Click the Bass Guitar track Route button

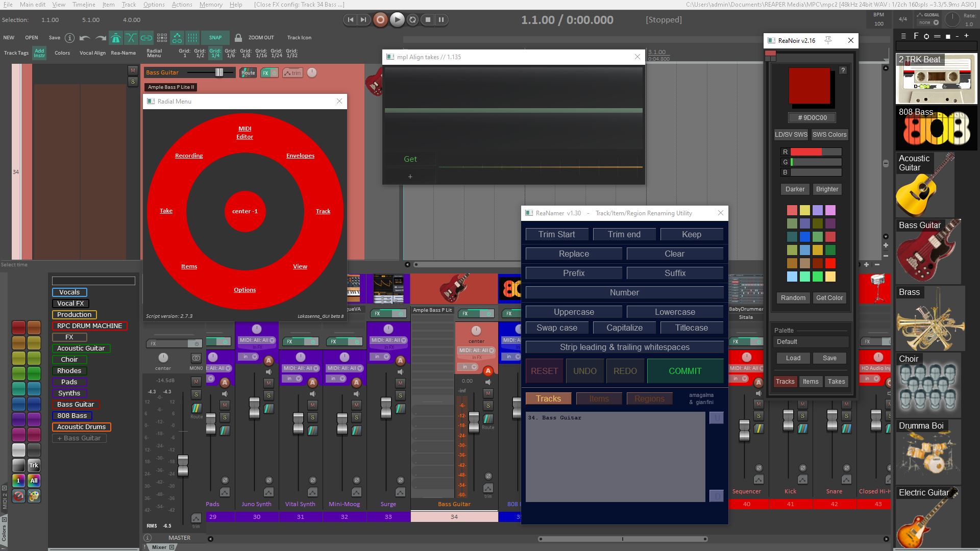point(248,73)
